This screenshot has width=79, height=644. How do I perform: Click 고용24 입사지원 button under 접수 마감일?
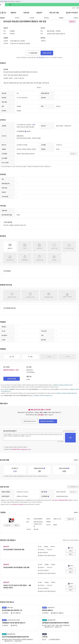coord(12,379)
